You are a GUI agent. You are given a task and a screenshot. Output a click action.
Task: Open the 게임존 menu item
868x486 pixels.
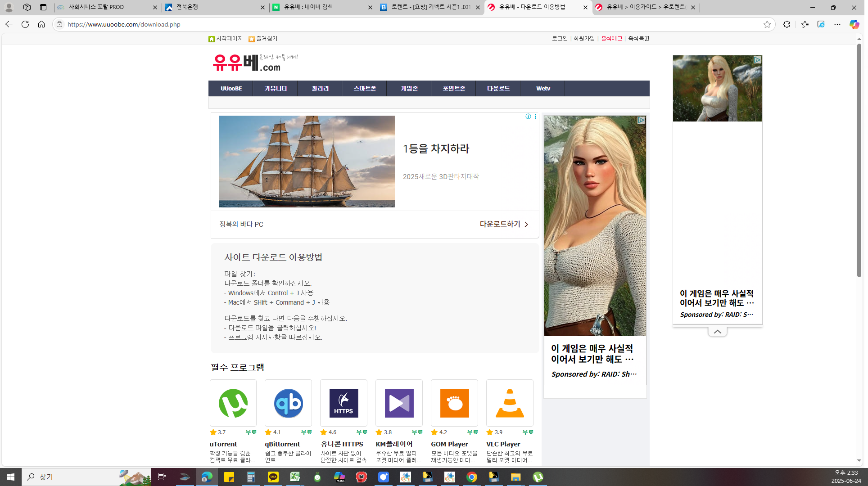coord(409,89)
